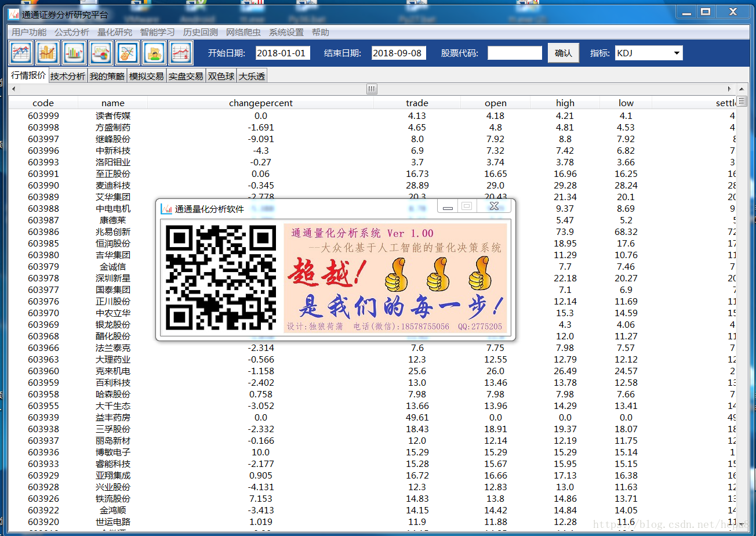756x536 pixels.
Task: Click the pie chart toolbar icon
Action: pos(101,53)
